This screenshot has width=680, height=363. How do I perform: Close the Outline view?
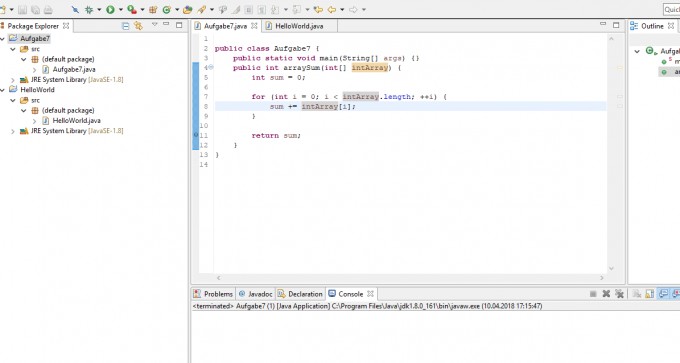(x=671, y=26)
